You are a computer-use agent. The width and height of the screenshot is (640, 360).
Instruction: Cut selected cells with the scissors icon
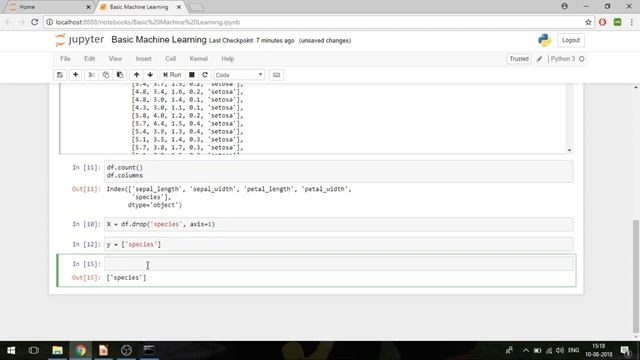tap(91, 75)
